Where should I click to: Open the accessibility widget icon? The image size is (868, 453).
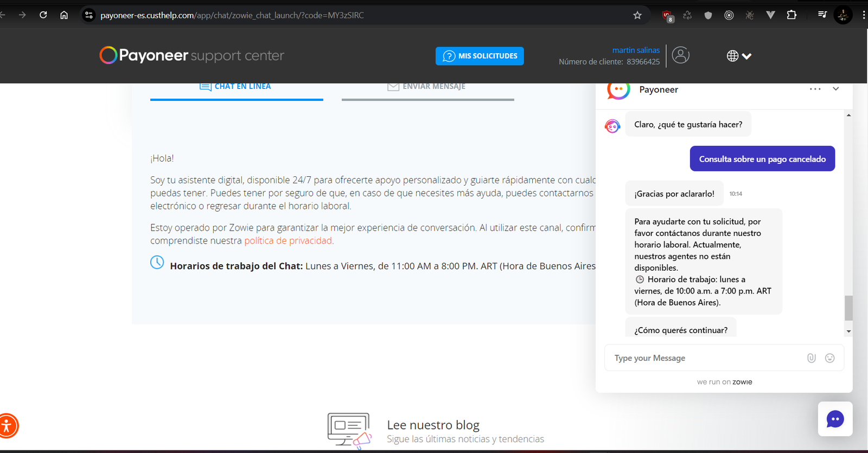click(7, 426)
